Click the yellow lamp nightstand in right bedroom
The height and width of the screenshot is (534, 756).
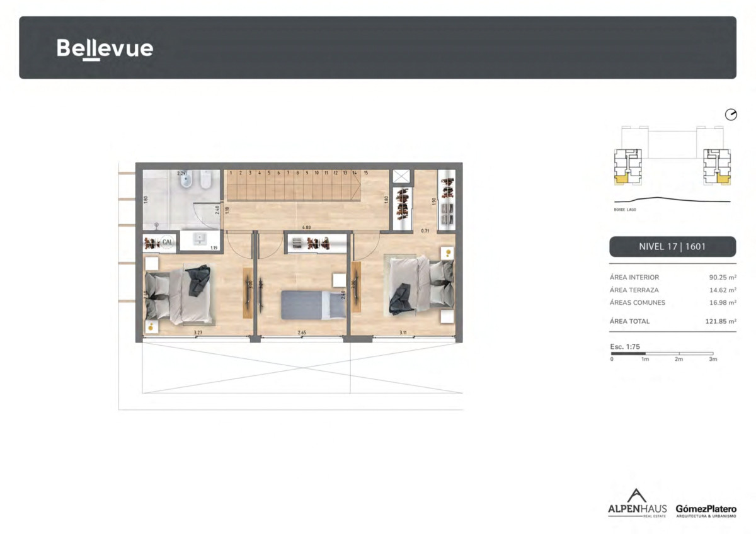point(447,253)
